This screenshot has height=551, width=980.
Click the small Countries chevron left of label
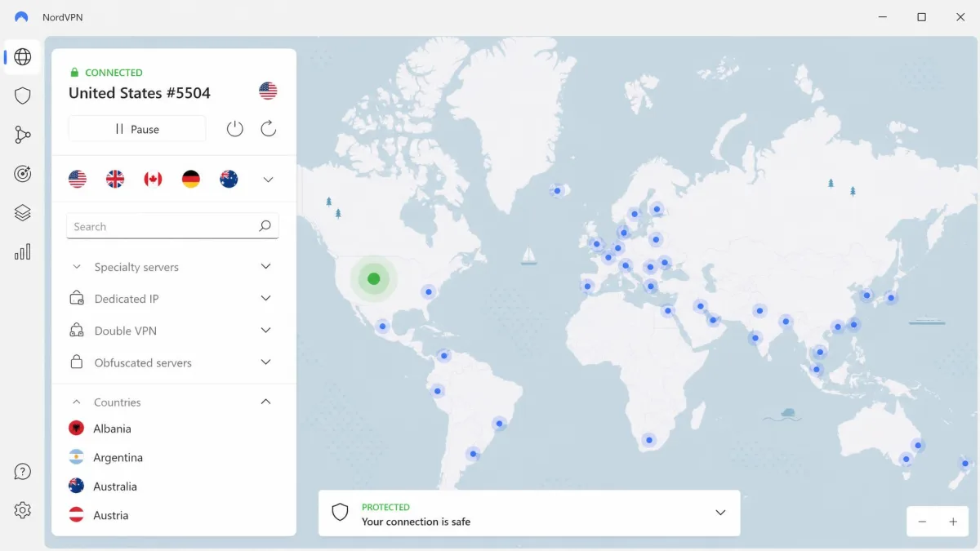[77, 402]
